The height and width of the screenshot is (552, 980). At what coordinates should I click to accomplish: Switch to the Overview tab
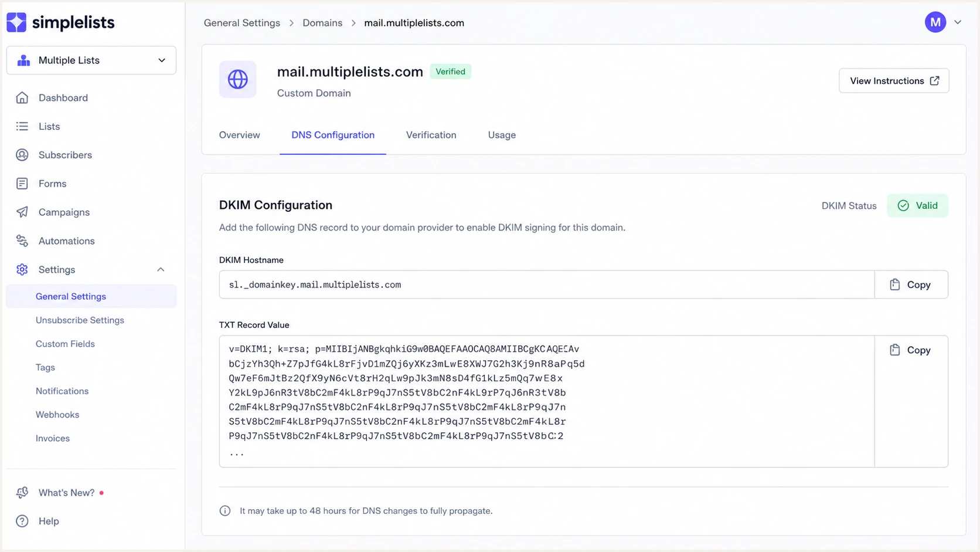tap(239, 135)
